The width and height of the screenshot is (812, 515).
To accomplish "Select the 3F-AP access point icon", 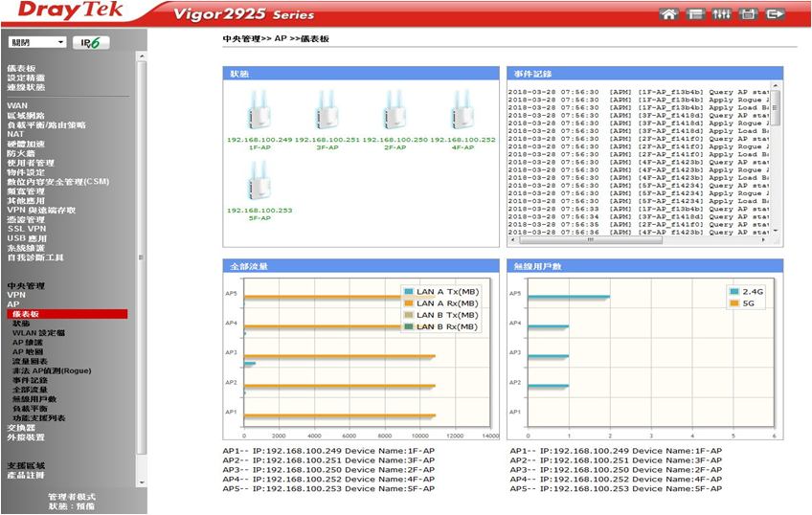I will click(x=327, y=112).
